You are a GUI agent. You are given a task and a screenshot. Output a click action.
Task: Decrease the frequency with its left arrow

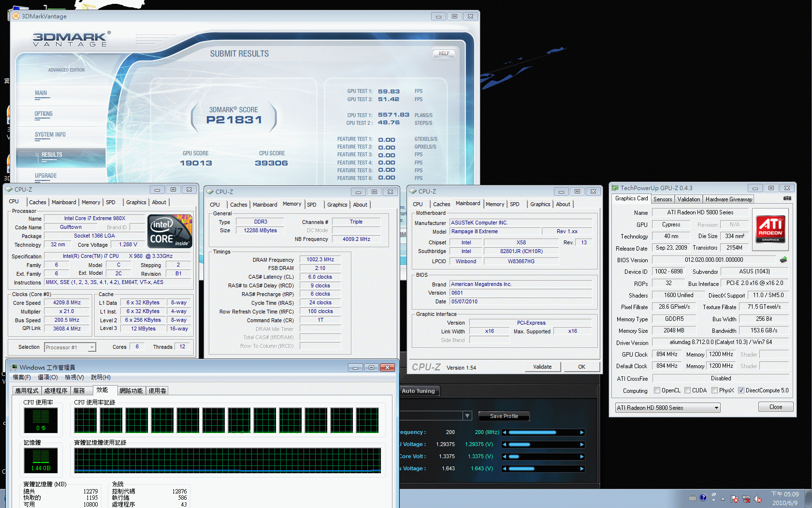(x=505, y=433)
